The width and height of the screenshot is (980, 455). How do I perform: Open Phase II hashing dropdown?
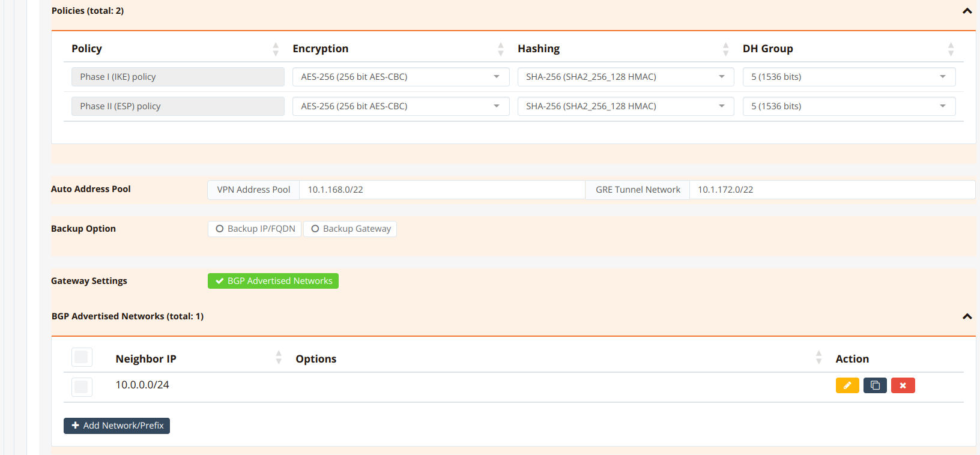click(x=626, y=106)
